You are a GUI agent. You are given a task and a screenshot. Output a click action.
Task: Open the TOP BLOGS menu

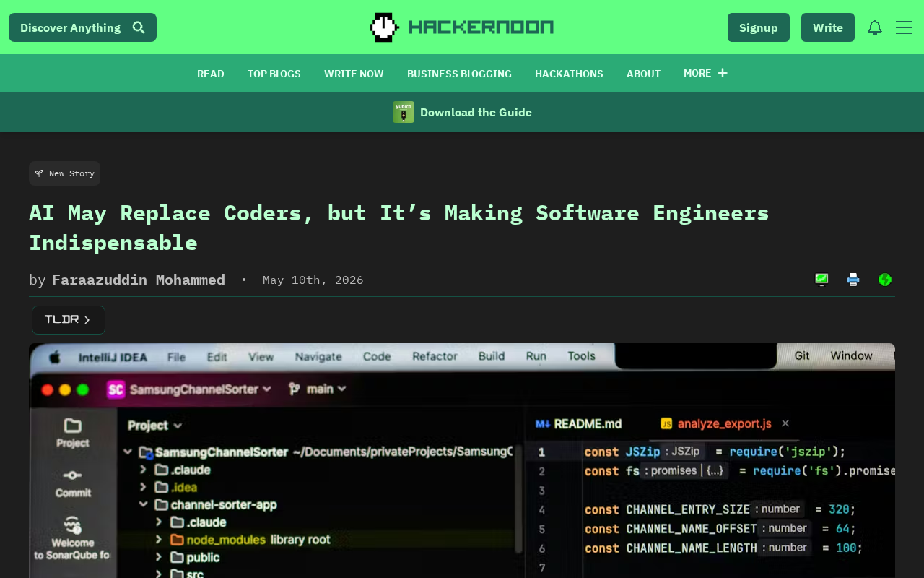tap(274, 74)
